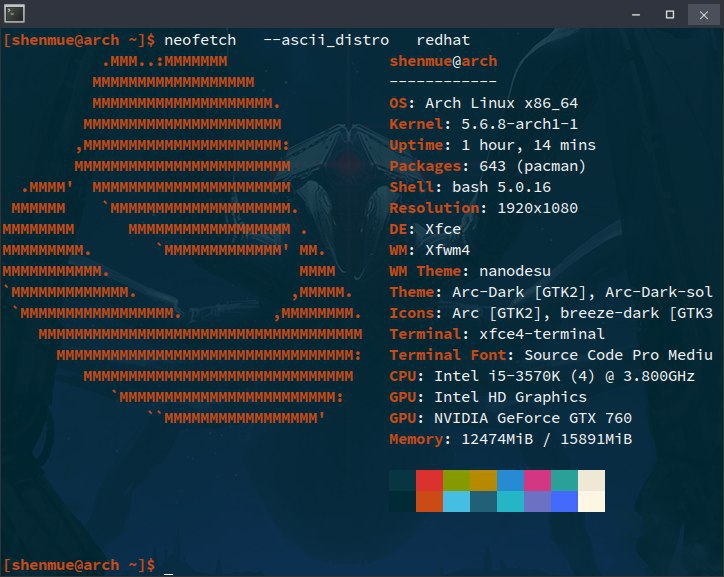The width and height of the screenshot is (724, 577).
Task: Click the 'Packages: 643 (pacman)' line
Action: (488, 166)
